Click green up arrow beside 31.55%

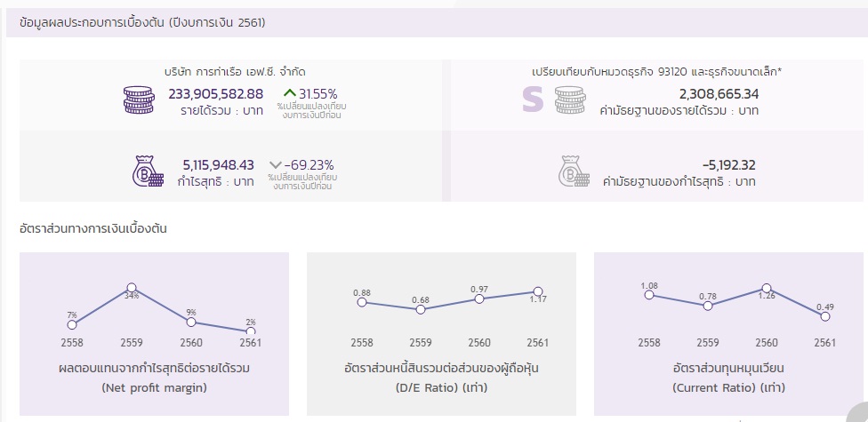290,93
